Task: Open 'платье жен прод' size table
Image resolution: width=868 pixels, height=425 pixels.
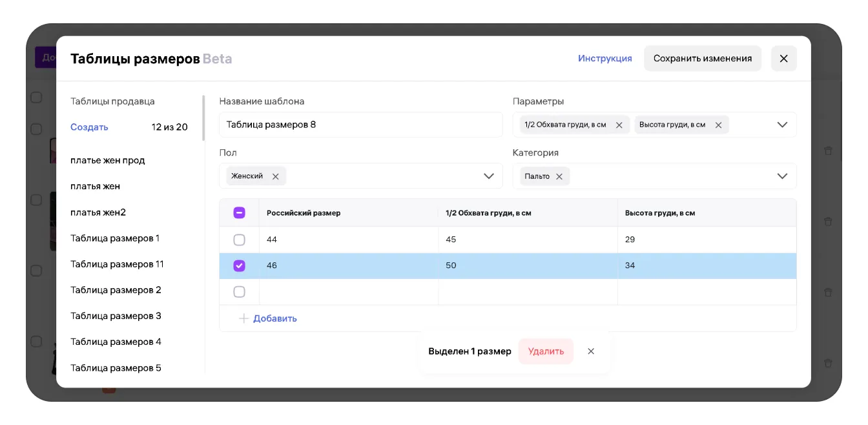Action: coord(107,160)
